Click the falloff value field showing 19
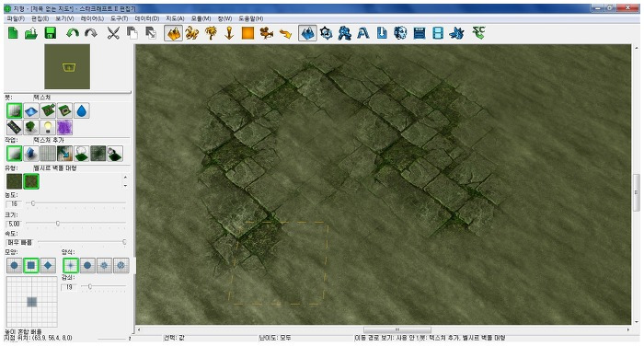The height and width of the screenshot is (346, 644). click(69, 287)
